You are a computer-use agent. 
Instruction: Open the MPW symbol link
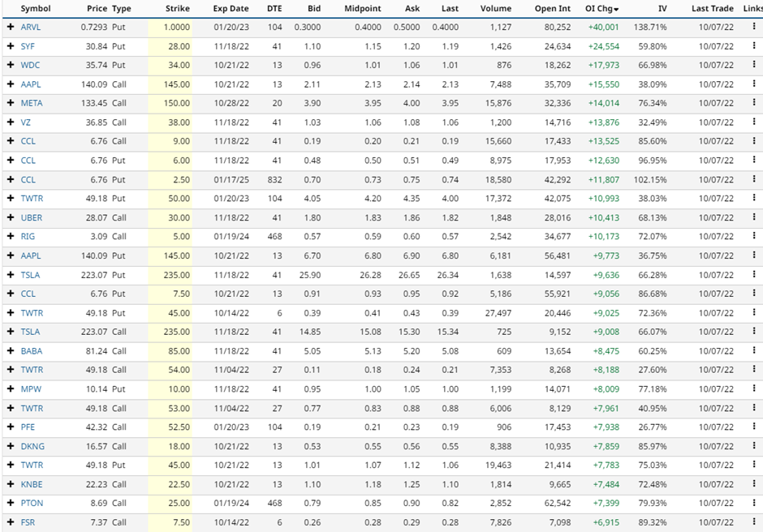tap(31, 389)
